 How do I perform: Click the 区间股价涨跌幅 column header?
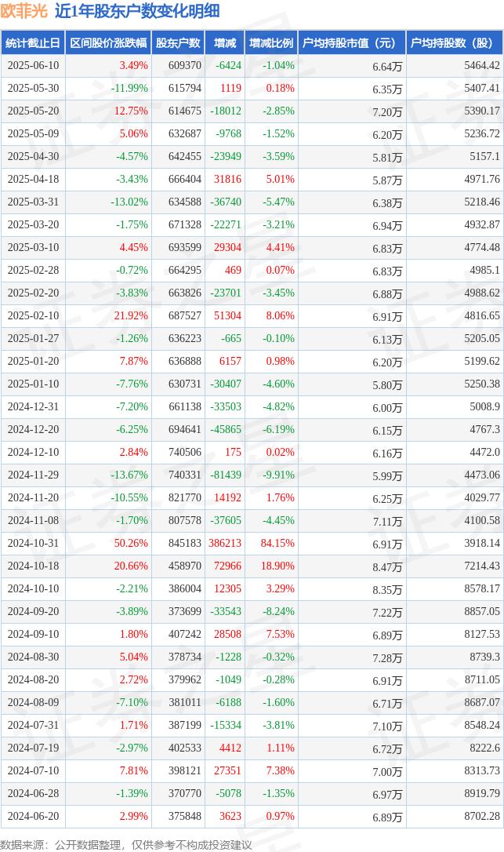[x=109, y=43]
